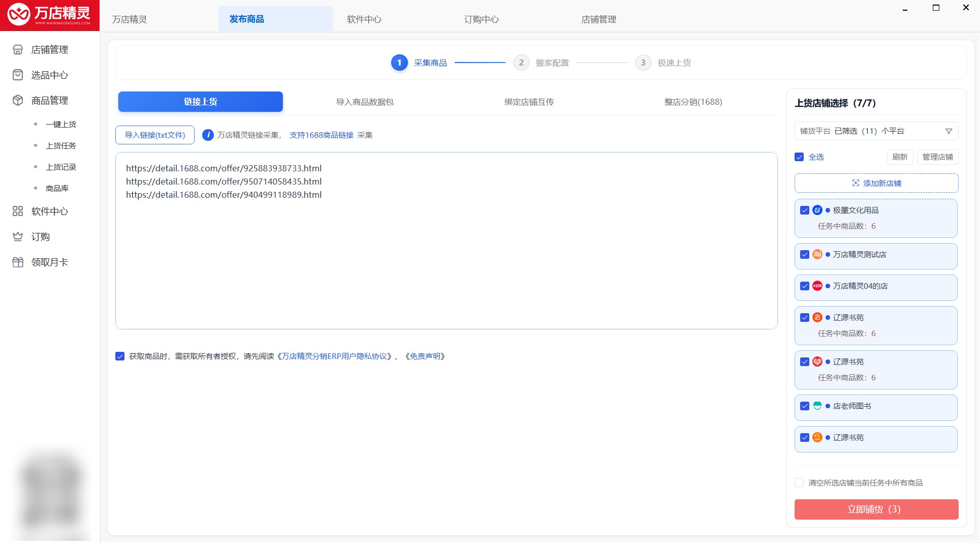Open 万店精灵分销ERP用户隐私协议 link

334,356
